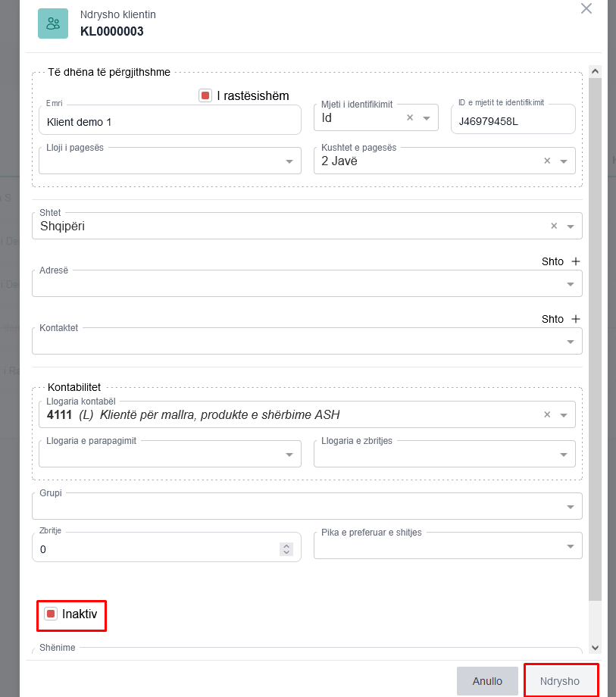Image resolution: width=616 pixels, height=697 pixels.
Task: Clear the Kushtet e pagesës '2 Javë' value
Action: (x=548, y=161)
